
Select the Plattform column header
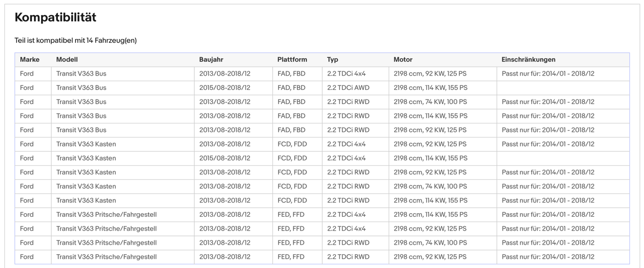tap(292, 60)
